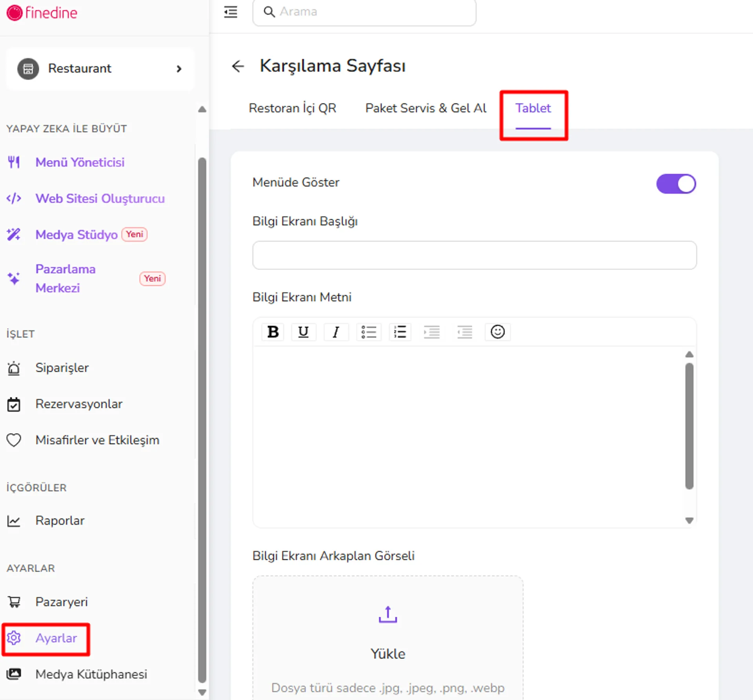Click the Bilgi Ekranı Başlığı input field

(x=475, y=255)
